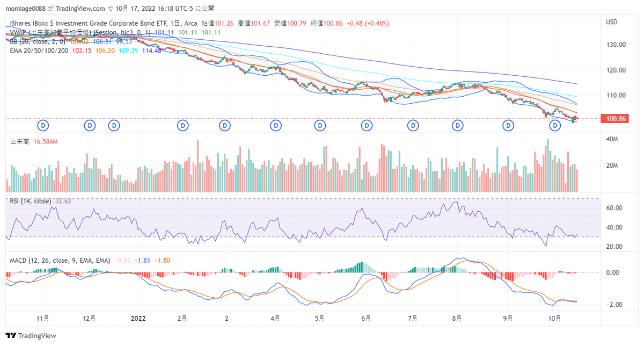The width and height of the screenshot is (644, 345).
Task: Open the TradingView.com link in the header
Action: coord(80,9)
